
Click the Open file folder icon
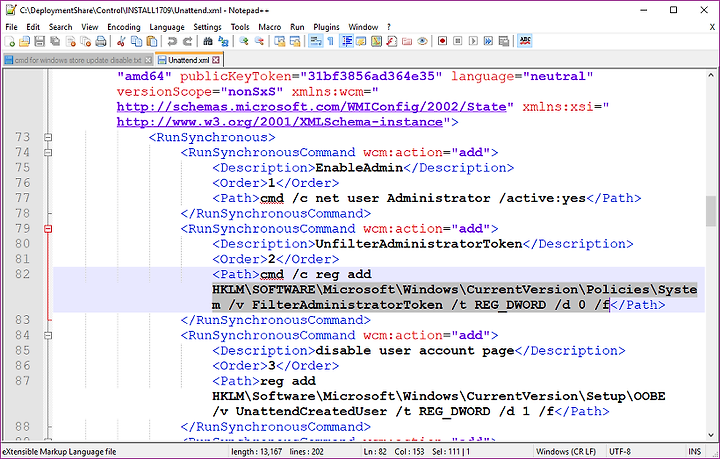[24, 42]
